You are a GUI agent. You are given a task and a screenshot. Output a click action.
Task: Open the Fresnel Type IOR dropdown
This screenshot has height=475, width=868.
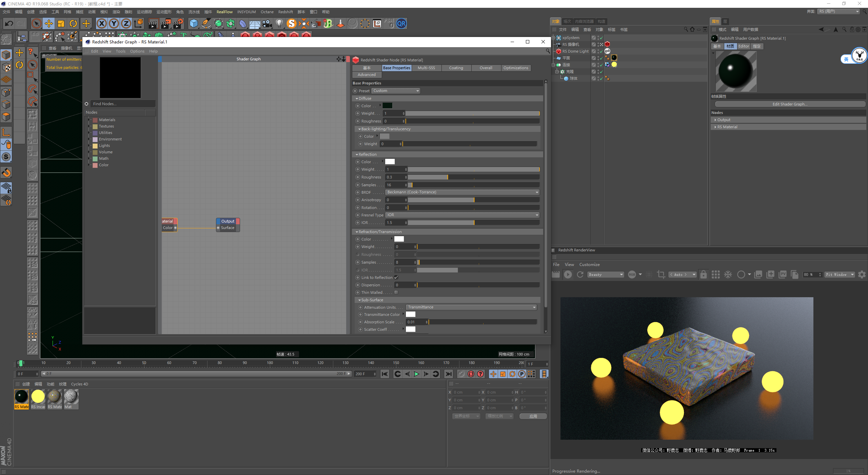pyautogui.click(x=462, y=215)
